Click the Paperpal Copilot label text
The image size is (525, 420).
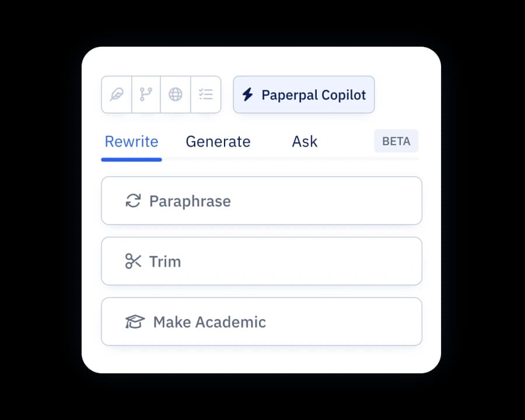point(313,94)
